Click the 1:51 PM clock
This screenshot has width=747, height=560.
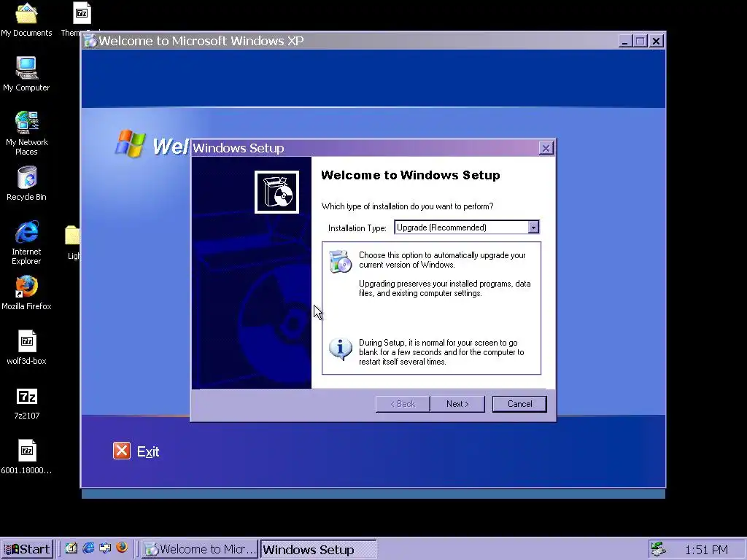(x=706, y=550)
